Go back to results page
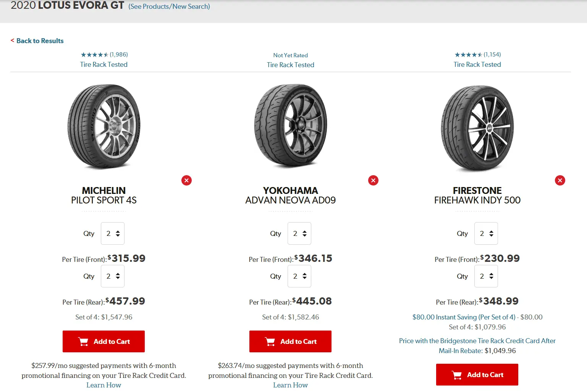Viewport: 587px width, 392px height. coord(39,41)
